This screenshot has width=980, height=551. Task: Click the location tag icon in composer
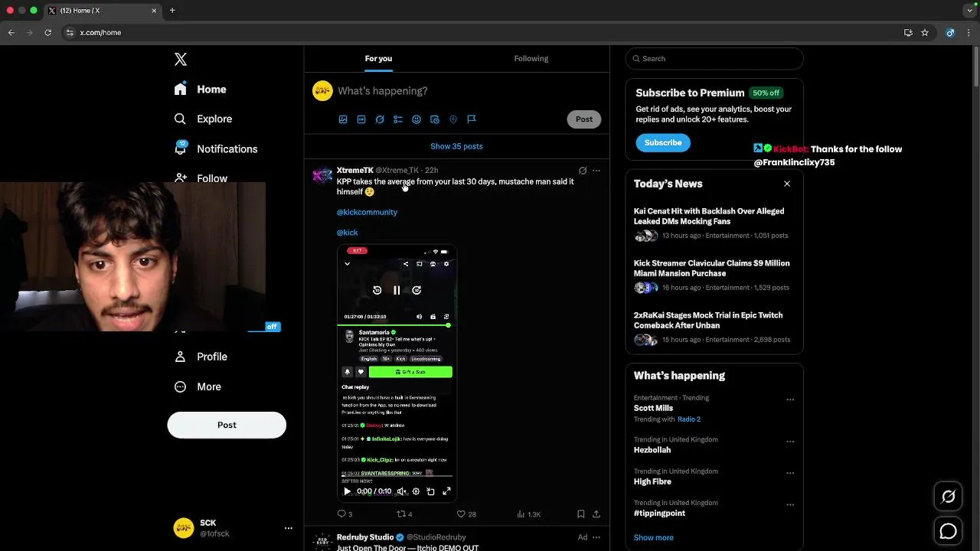pos(453,119)
